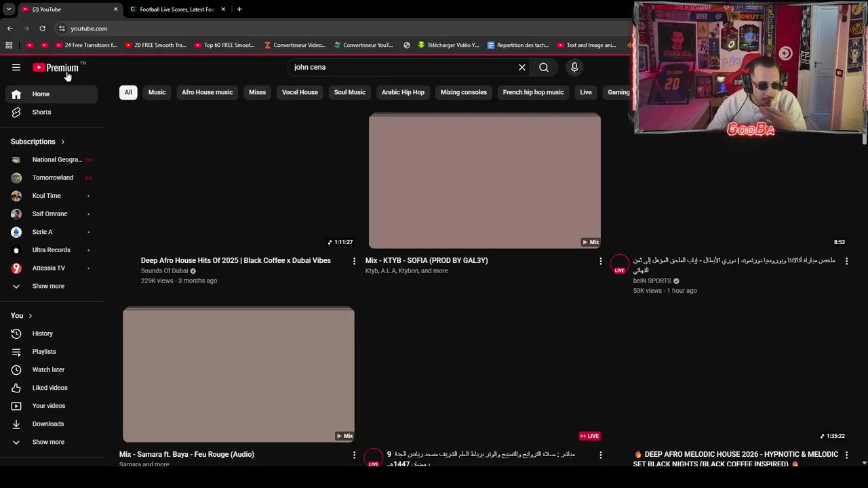Open the Home sidebar item

coord(52,94)
